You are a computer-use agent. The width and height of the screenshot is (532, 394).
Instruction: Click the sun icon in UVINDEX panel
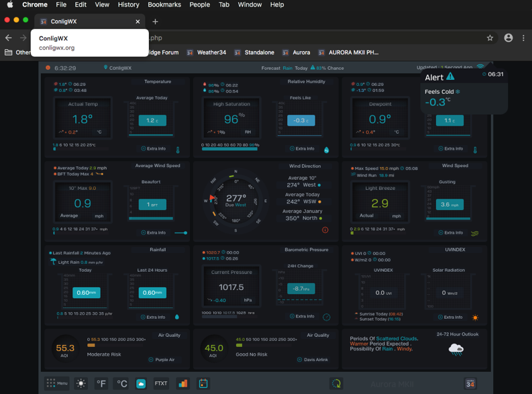coord(475,317)
